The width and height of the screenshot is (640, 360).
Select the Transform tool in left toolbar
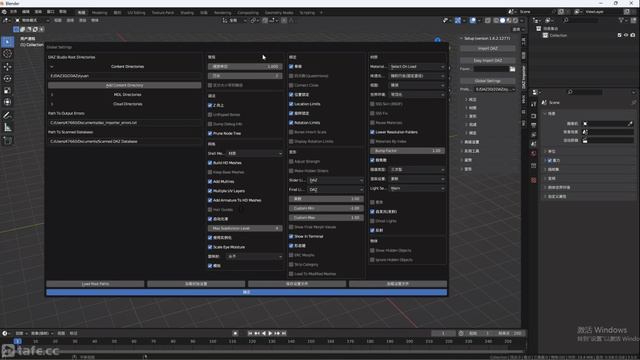[7, 102]
